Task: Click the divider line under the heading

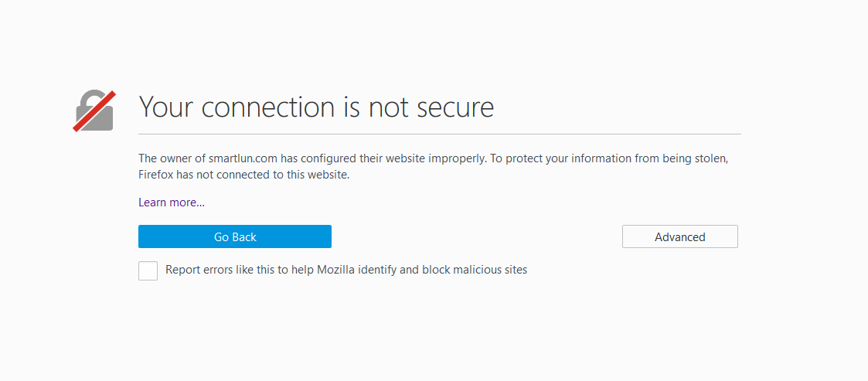Action: [440, 134]
